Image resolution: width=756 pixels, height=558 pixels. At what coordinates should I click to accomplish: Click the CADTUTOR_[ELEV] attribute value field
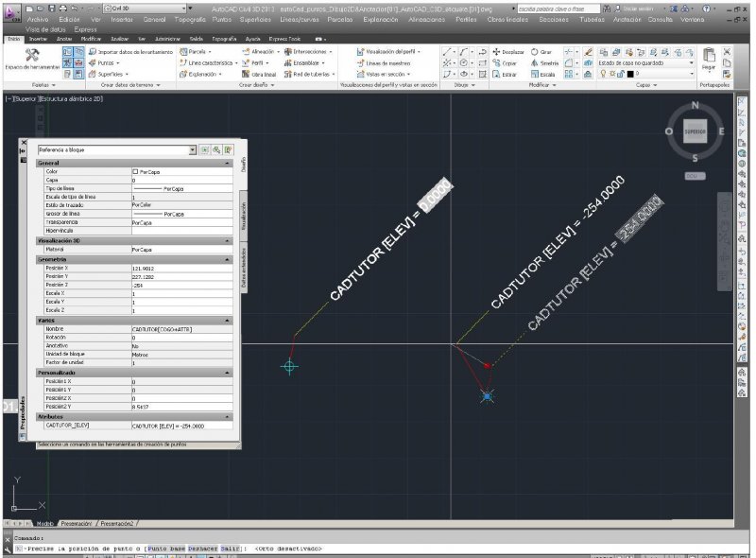181,427
